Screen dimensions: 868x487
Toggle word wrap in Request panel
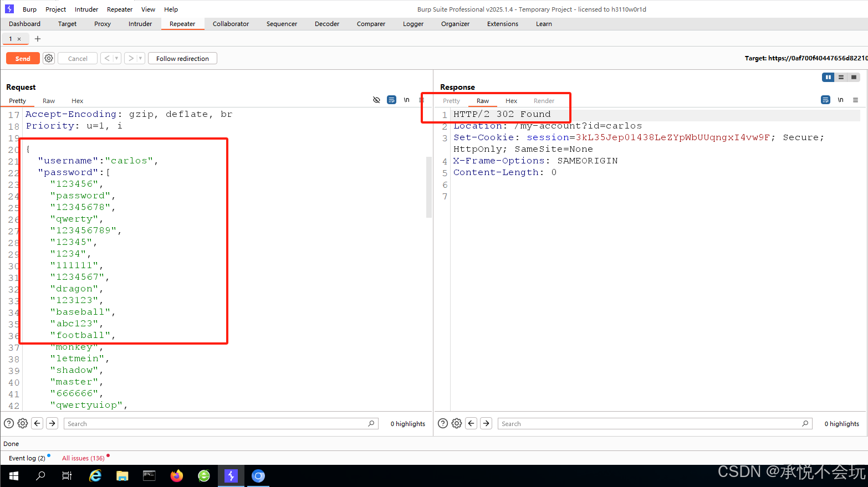pos(391,100)
